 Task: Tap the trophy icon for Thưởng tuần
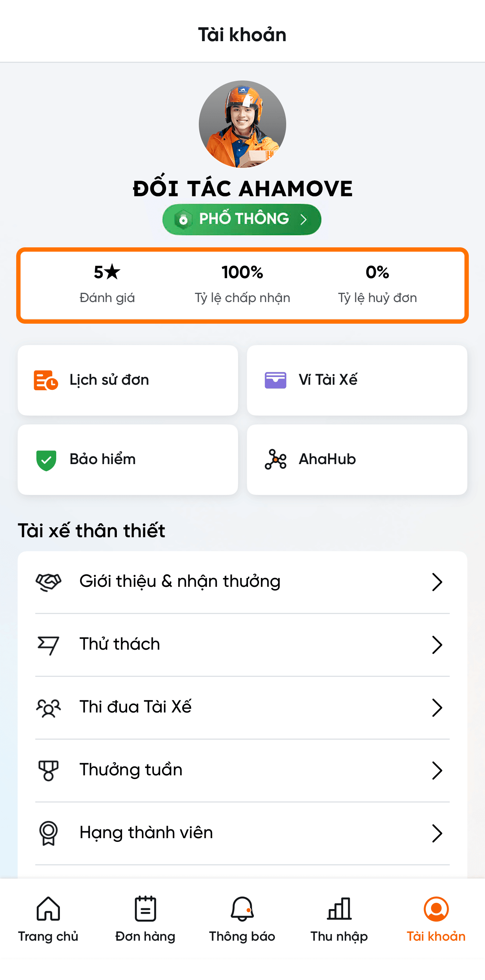pyautogui.click(x=48, y=771)
